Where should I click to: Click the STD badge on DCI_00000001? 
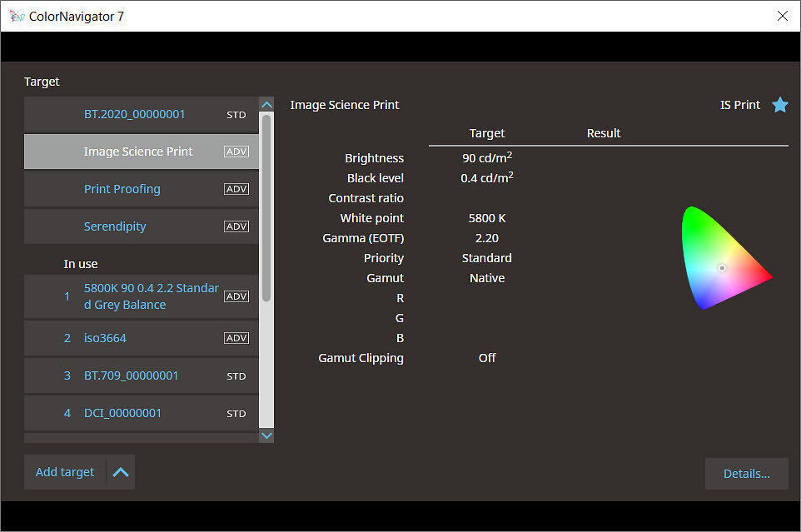[x=236, y=413]
